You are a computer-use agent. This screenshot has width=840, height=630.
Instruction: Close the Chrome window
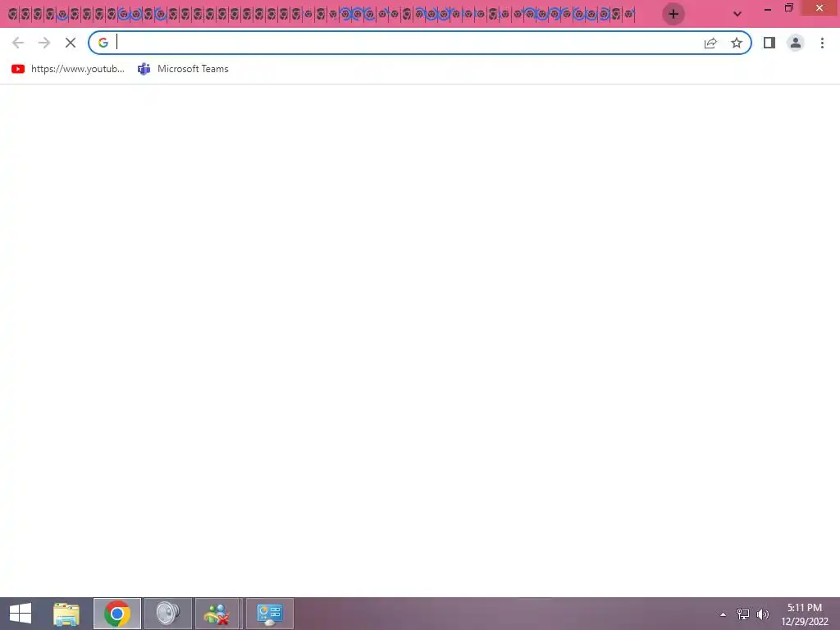coord(819,8)
